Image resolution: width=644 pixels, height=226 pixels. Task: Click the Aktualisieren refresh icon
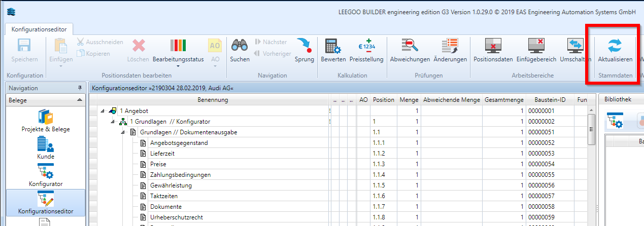pos(615,46)
